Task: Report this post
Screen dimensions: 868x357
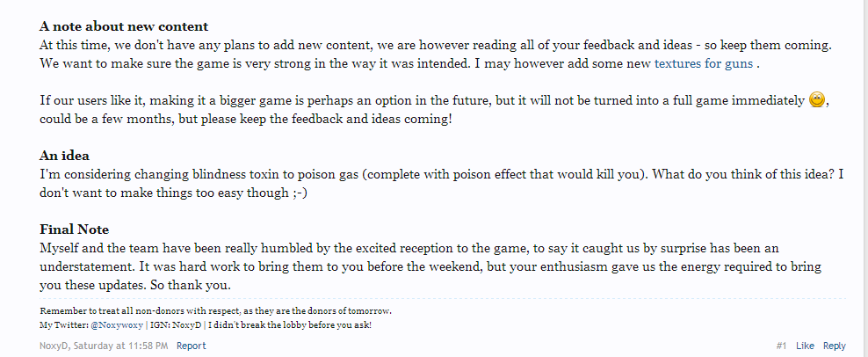Action: point(191,346)
